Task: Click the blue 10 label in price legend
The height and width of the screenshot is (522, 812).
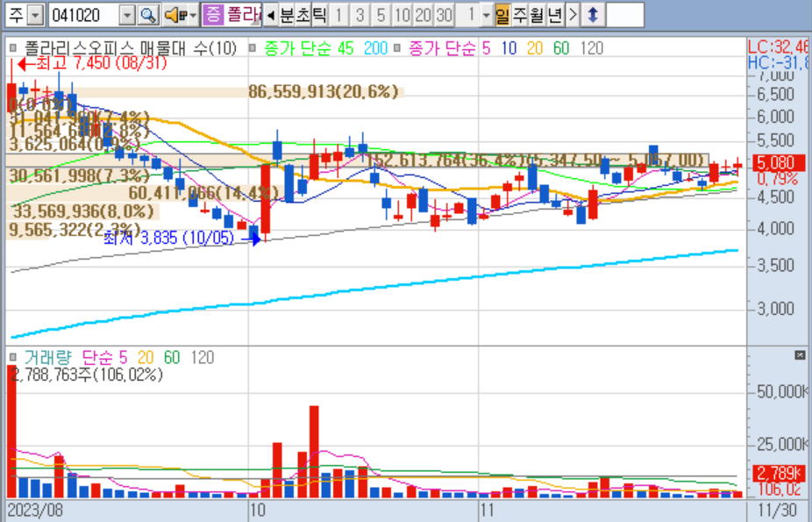Action: point(509,48)
